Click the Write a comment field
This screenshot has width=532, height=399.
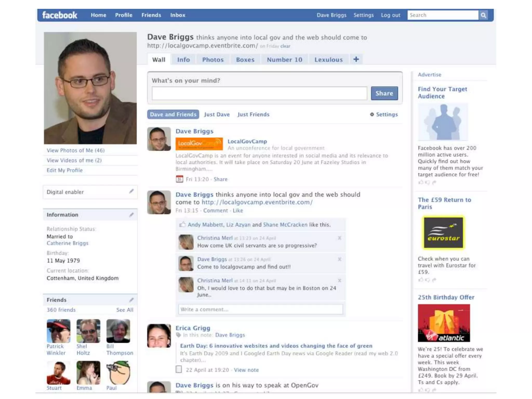(x=260, y=309)
